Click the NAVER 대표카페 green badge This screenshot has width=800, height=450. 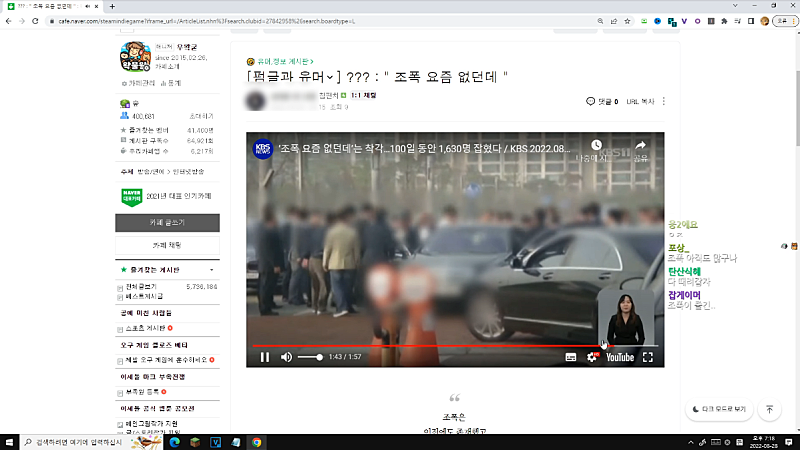coord(132,196)
